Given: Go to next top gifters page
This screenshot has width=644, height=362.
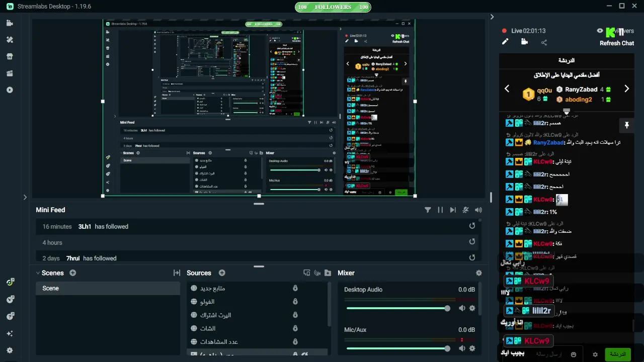Looking at the screenshot, I should (x=626, y=89).
